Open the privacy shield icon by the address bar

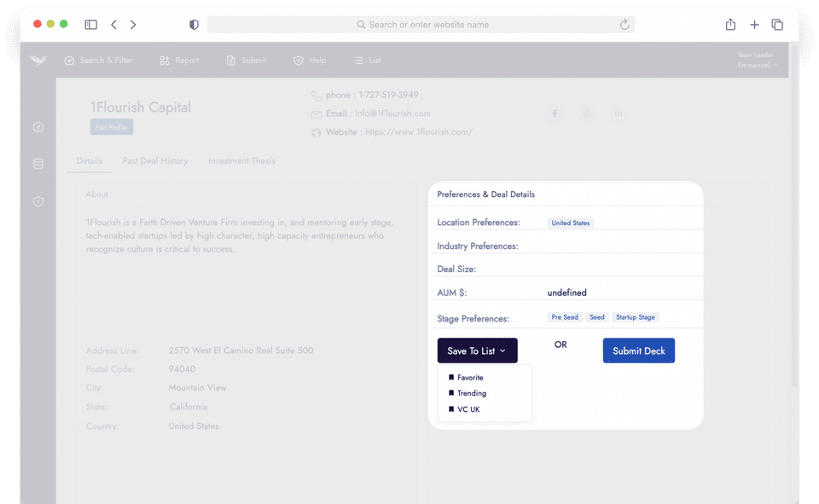194,25
